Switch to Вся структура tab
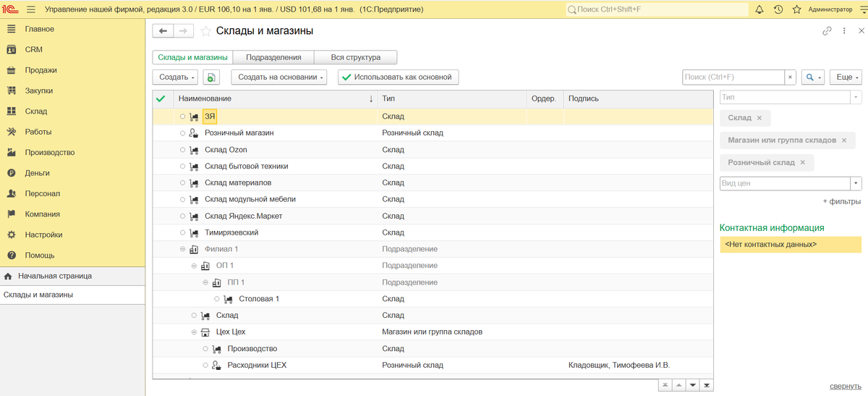Image resolution: width=868 pixels, height=396 pixels. tap(355, 57)
